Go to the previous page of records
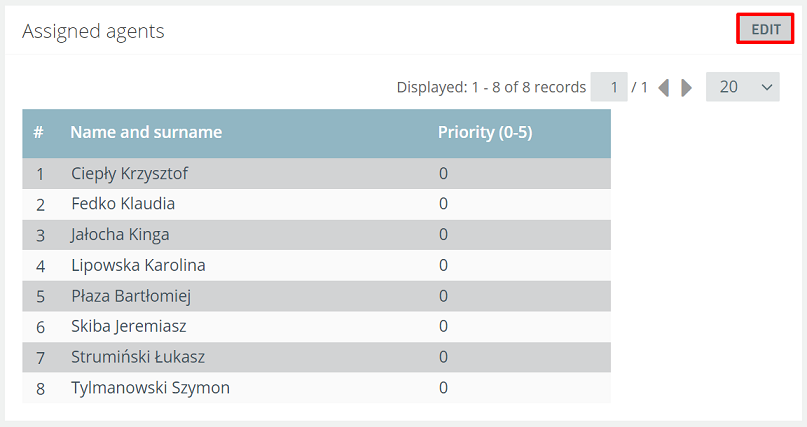Screen dimensions: 807x427 coord(664,87)
